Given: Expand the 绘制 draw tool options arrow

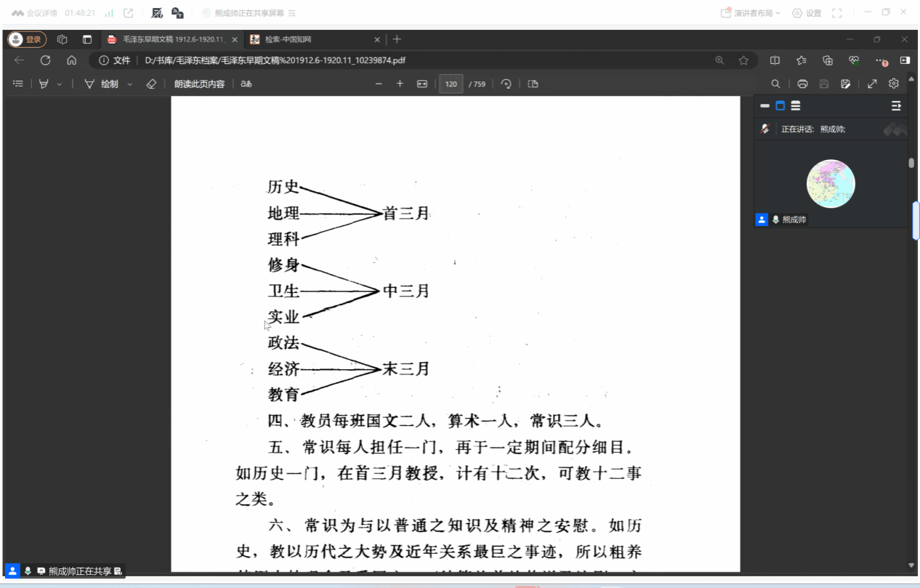Looking at the screenshot, I should point(130,84).
